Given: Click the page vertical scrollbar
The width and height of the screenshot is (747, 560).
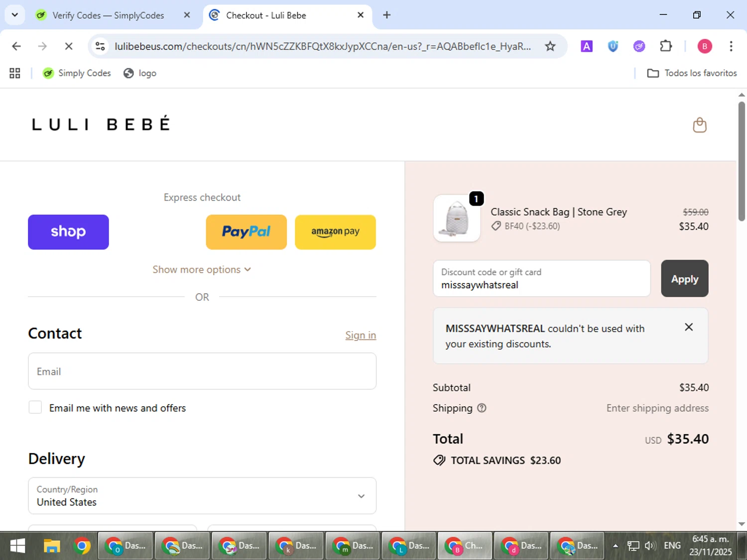Looking at the screenshot, I should 742,161.
